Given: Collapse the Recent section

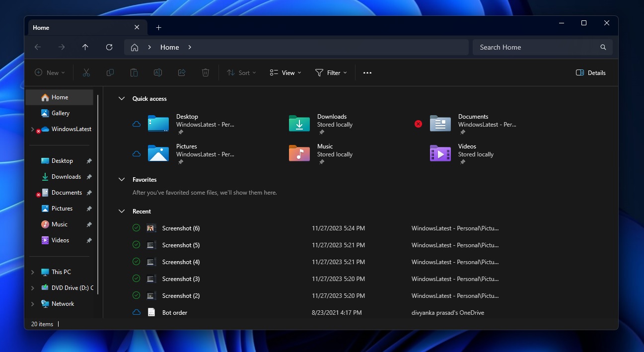Looking at the screenshot, I should pos(122,211).
